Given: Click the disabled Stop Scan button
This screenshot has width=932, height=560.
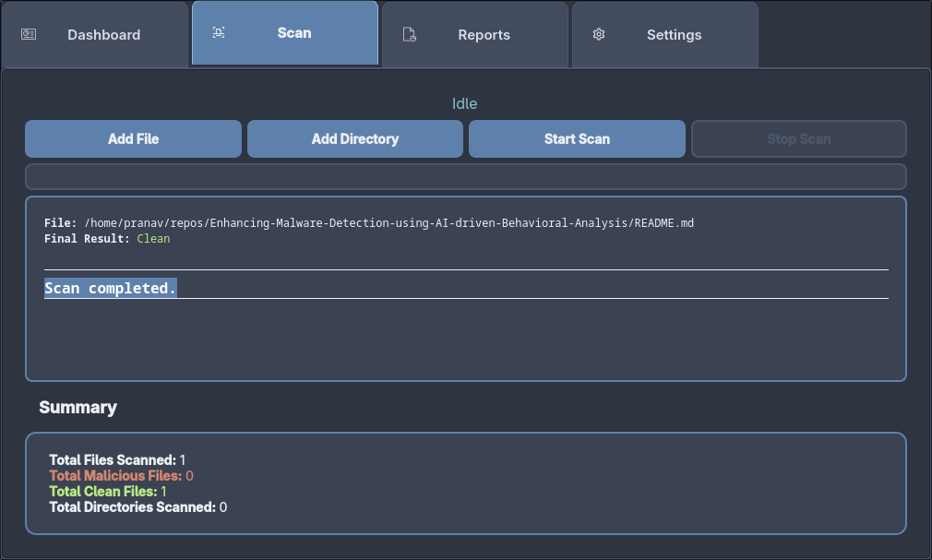Looking at the screenshot, I should tap(798, 138).
